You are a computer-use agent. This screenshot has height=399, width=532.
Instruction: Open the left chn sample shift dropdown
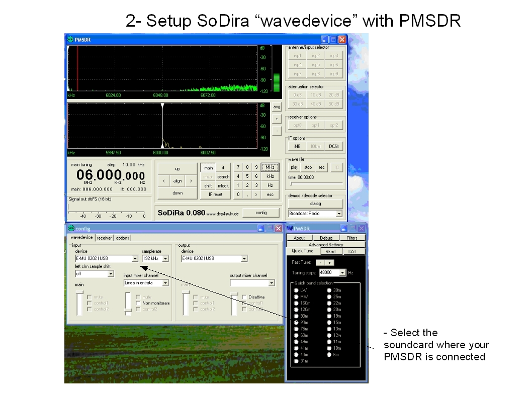coord(111,274)
